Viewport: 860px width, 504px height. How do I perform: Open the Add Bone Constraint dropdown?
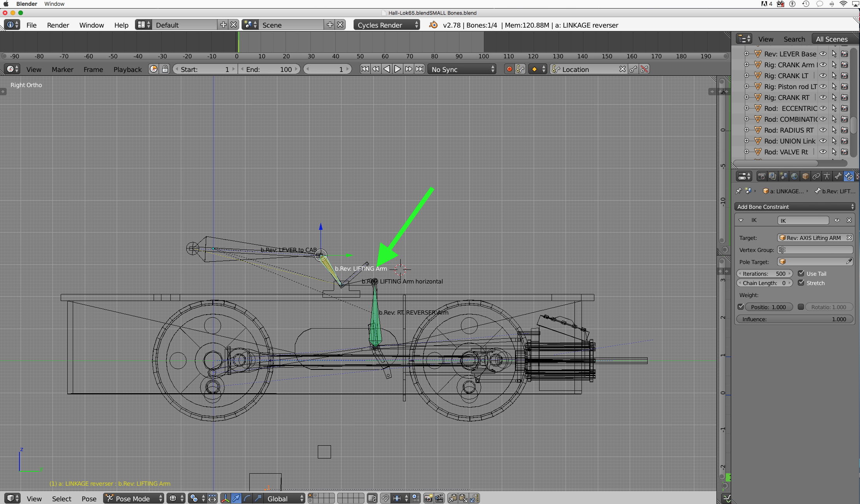pos(795,207)
